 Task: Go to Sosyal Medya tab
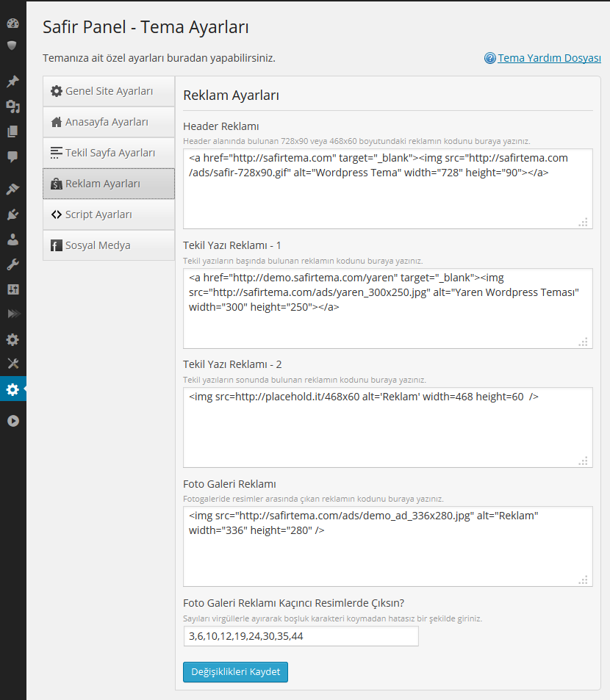[x=109, y=245]
